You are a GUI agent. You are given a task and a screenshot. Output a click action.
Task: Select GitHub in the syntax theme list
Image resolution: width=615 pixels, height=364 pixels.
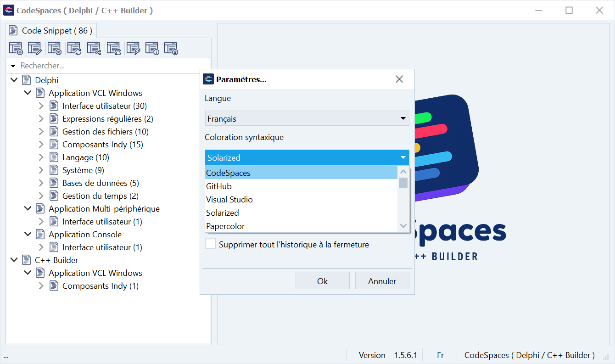tap(219, 186)
